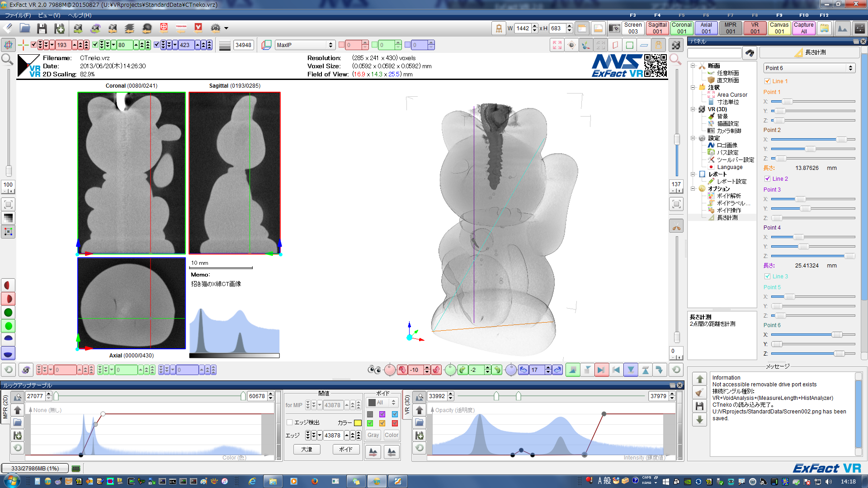Click the Toshiba import icon
This screenshot has height=488, width=868.
(181, 28)
